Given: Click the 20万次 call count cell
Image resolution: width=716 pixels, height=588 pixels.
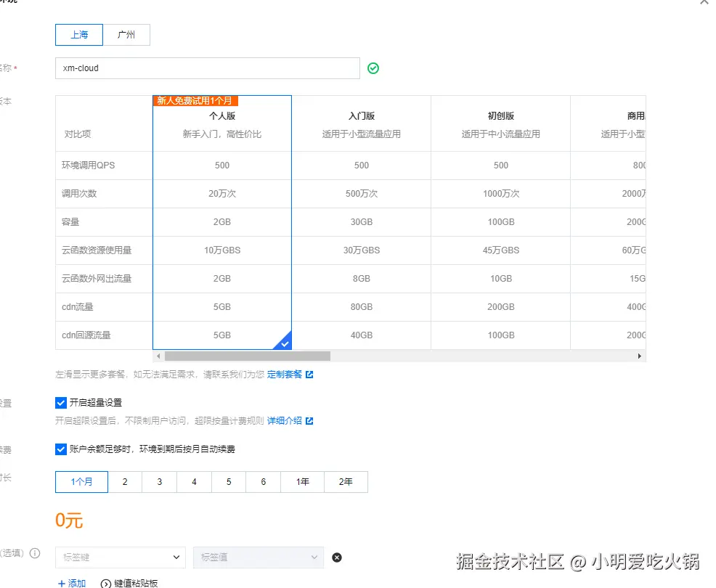Looking at the screenshot, I should coord(222,194).
